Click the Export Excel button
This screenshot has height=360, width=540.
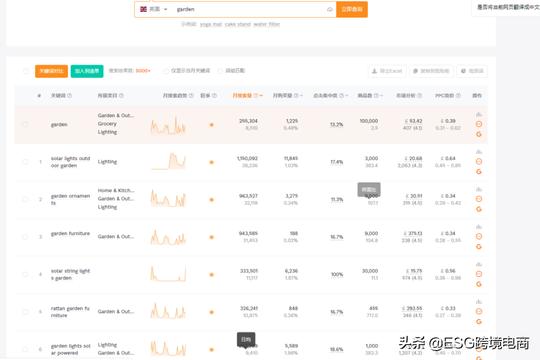[387, 71]
